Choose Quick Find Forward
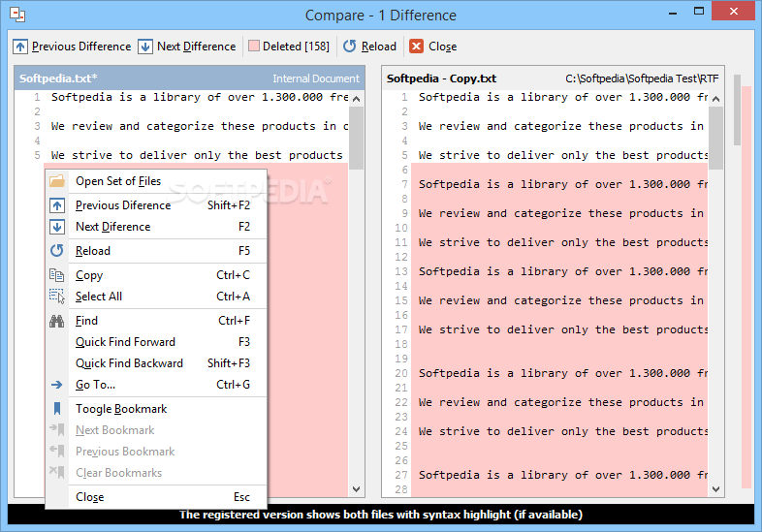Viewport: 762px width, 532px height. click(x=156, y=342)
